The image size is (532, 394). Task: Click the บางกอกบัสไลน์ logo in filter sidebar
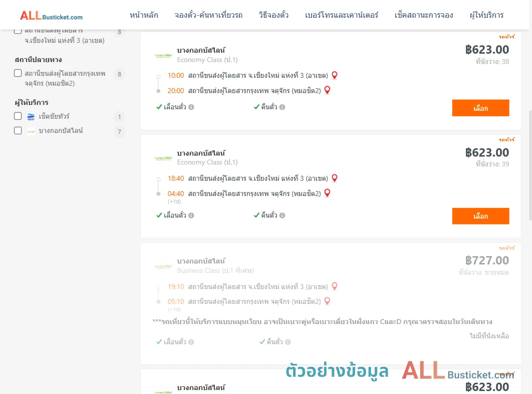tap(31, 131)
